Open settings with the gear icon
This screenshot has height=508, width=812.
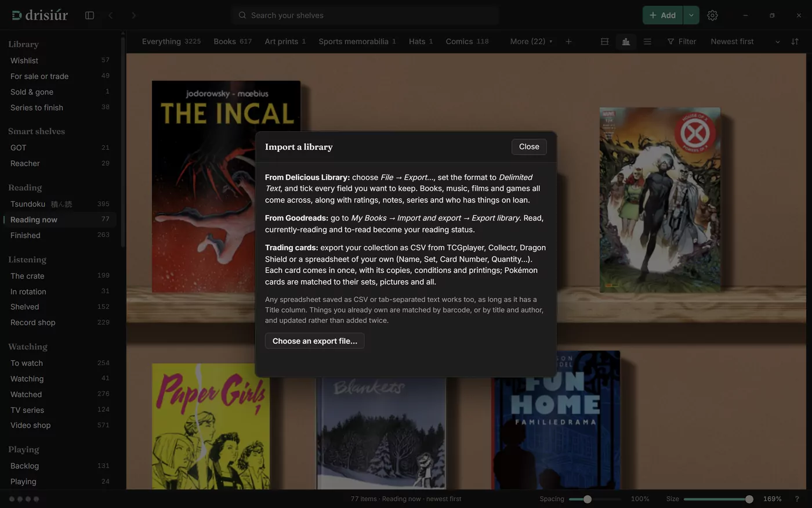coord(712,15)
